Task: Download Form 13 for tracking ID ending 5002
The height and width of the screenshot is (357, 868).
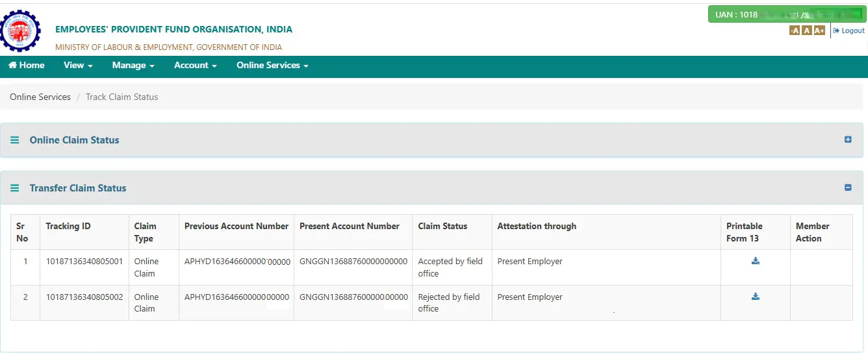Action: click(x=756, y=297)
